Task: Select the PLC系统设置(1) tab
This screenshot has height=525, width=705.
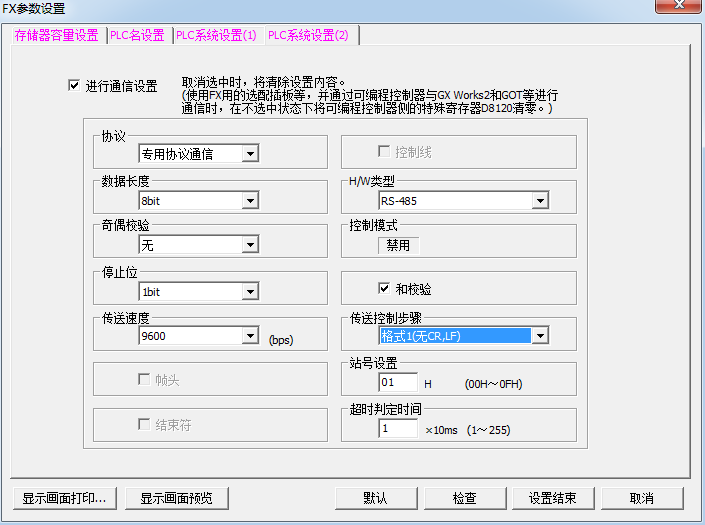Action: (x=216, y=35)
